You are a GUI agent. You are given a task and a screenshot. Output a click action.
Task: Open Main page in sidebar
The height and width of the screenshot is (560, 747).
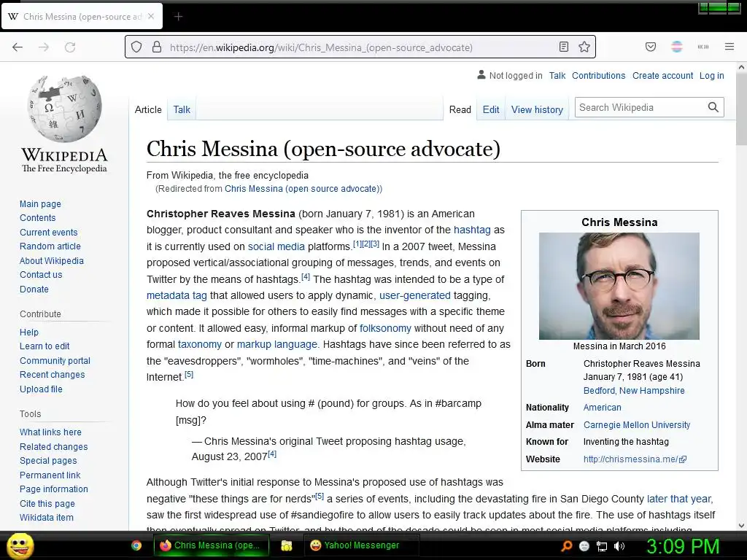(x=40, y=204)
